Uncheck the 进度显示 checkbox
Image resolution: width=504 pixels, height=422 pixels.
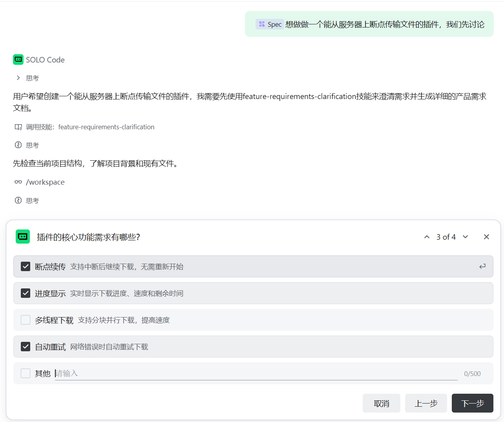tap(26, 293)
